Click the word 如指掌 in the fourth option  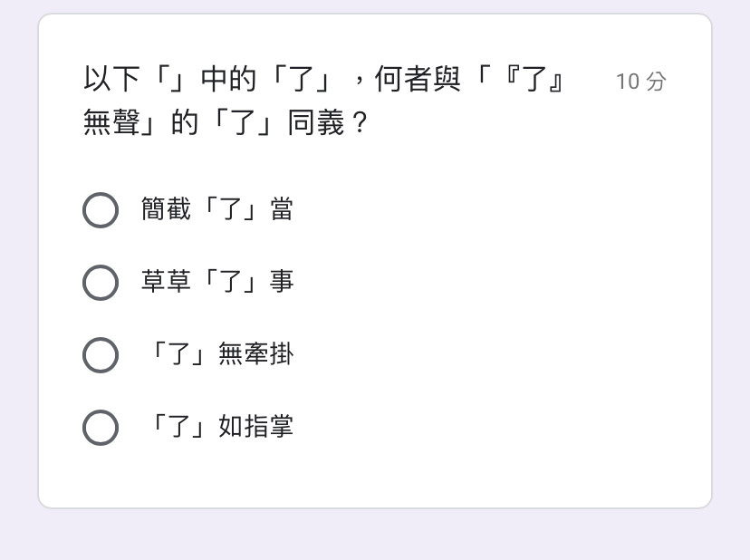pyautogui.click(x=256, y=427)
